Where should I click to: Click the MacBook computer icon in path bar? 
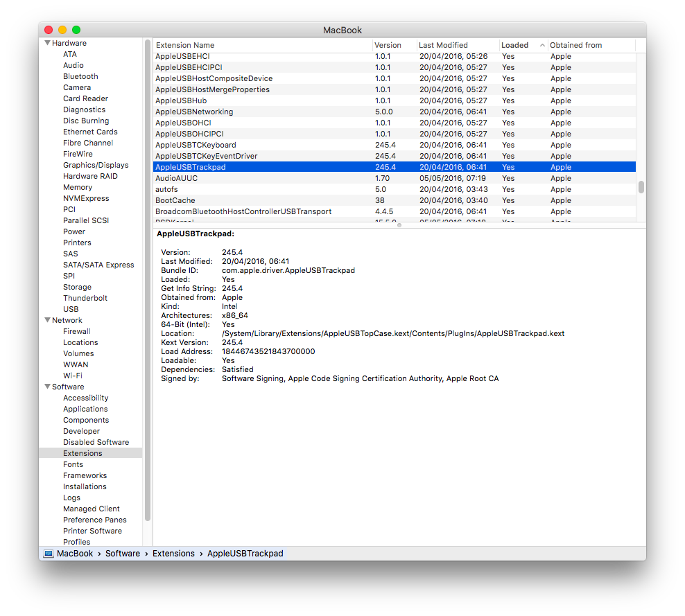click(49, 554)
